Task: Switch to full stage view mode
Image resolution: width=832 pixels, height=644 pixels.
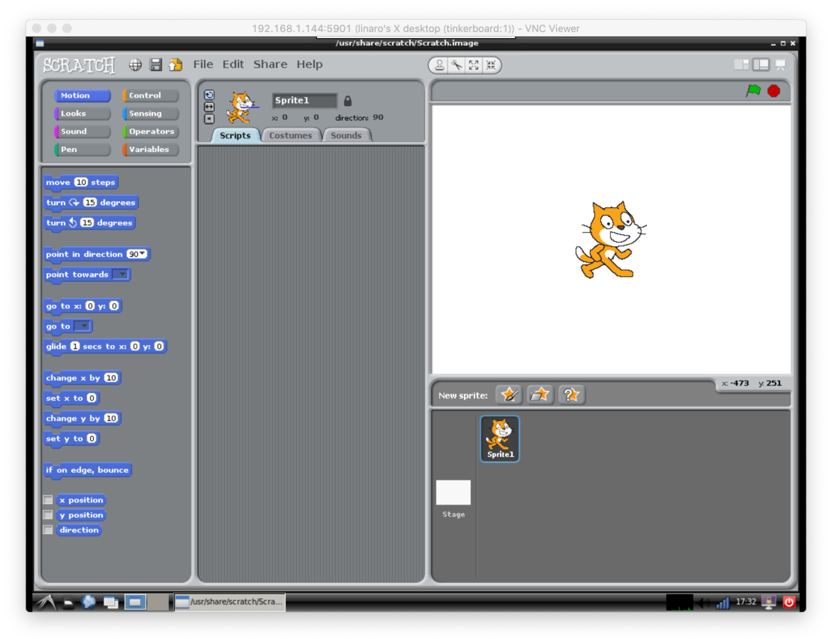Action: pos(761,64)
